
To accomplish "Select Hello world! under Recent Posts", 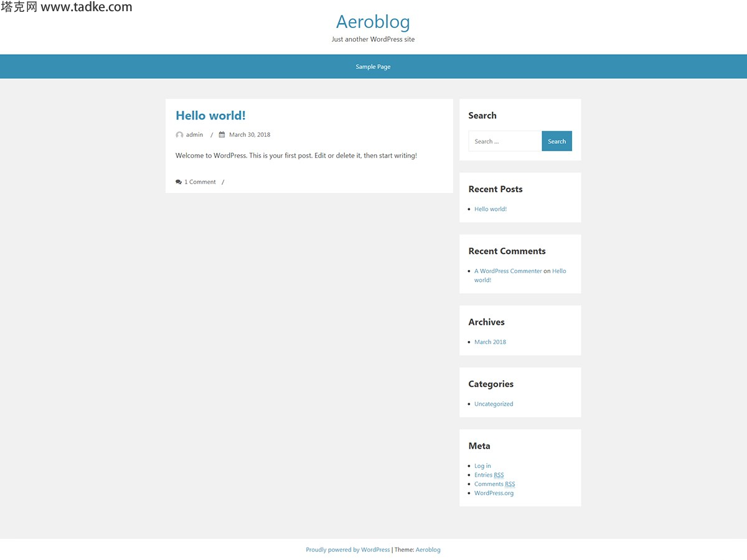I will (491, 209).
